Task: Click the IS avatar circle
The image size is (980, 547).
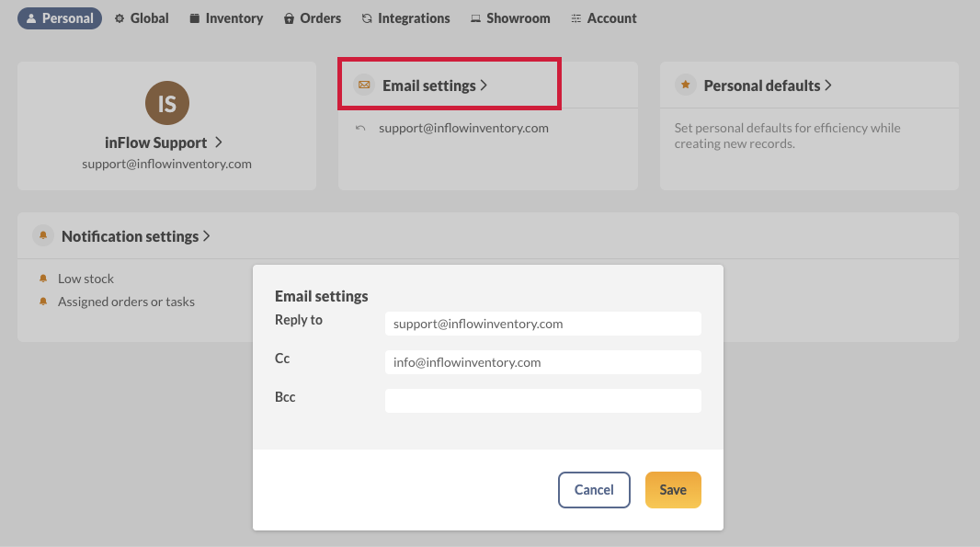Action: (x=166, y=103)
